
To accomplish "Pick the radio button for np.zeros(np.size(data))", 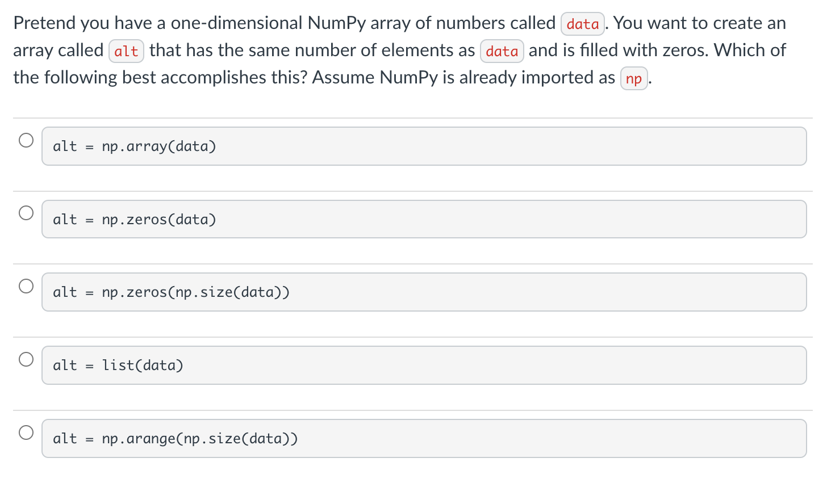I will click(26, 285).
